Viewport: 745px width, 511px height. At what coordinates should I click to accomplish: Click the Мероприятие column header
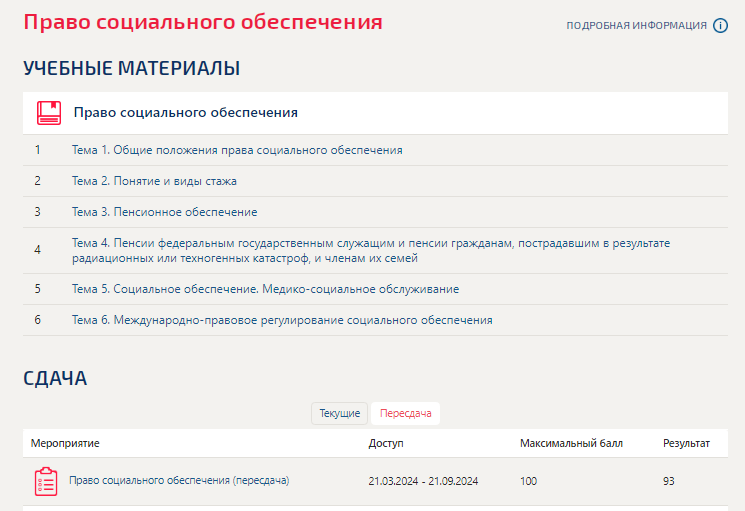65,443
